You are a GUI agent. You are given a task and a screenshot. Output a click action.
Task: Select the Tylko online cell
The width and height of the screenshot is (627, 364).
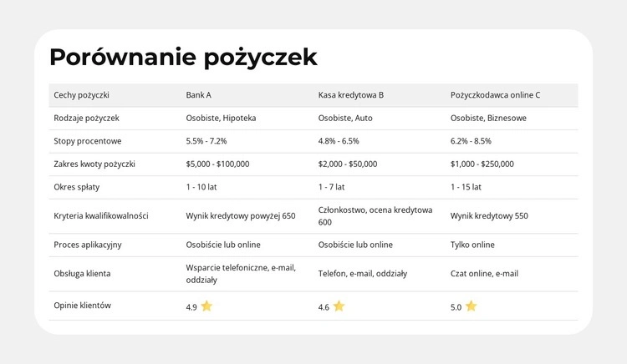(x=472, y=245)
